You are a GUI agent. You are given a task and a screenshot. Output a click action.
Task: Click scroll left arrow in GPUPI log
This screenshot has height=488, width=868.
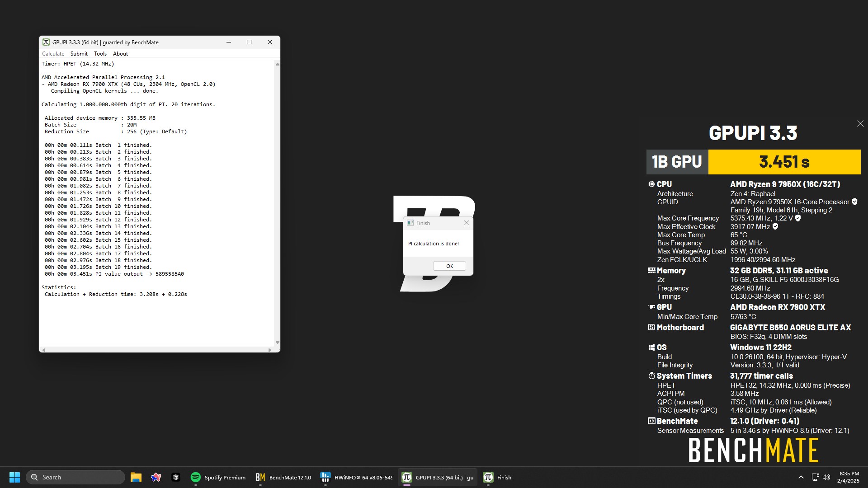tap(43, 350)
